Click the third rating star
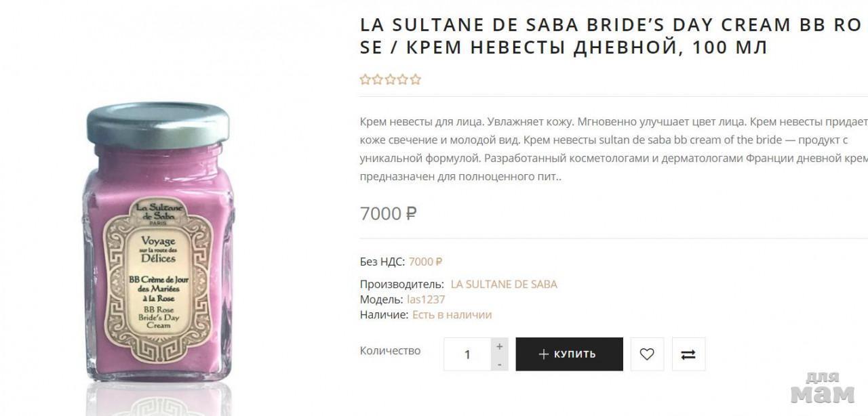The image size is (868, 416). pos(390,80)
